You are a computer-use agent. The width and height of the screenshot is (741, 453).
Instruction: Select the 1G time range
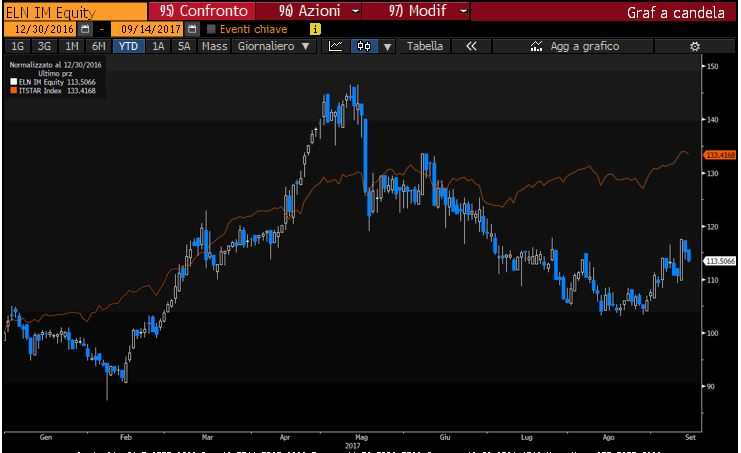[17, 46]
